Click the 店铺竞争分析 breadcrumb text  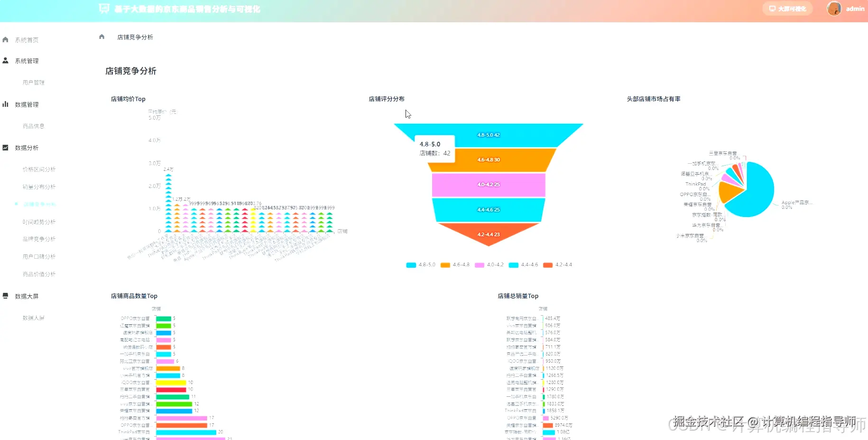click(135, 37)
